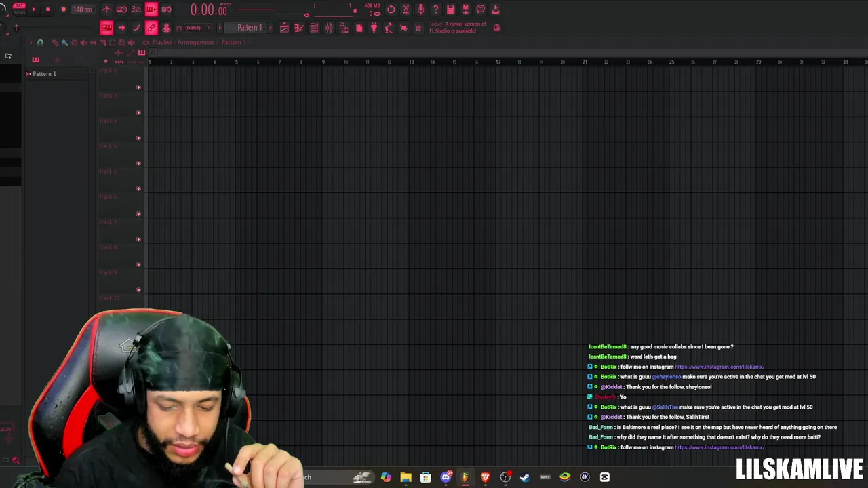This screenshot has height=488, width=868.
Task: Mute Track 1 via its pink dot
Action: (138, 87)
